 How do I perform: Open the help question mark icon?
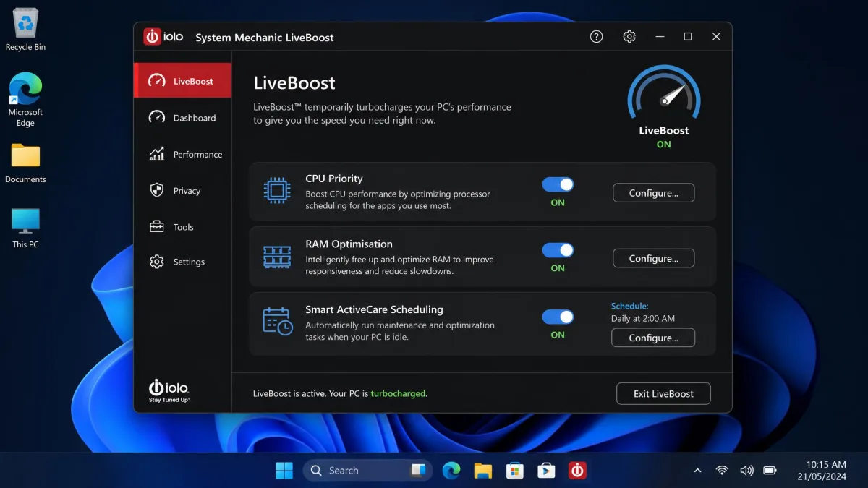coord(596,37)
